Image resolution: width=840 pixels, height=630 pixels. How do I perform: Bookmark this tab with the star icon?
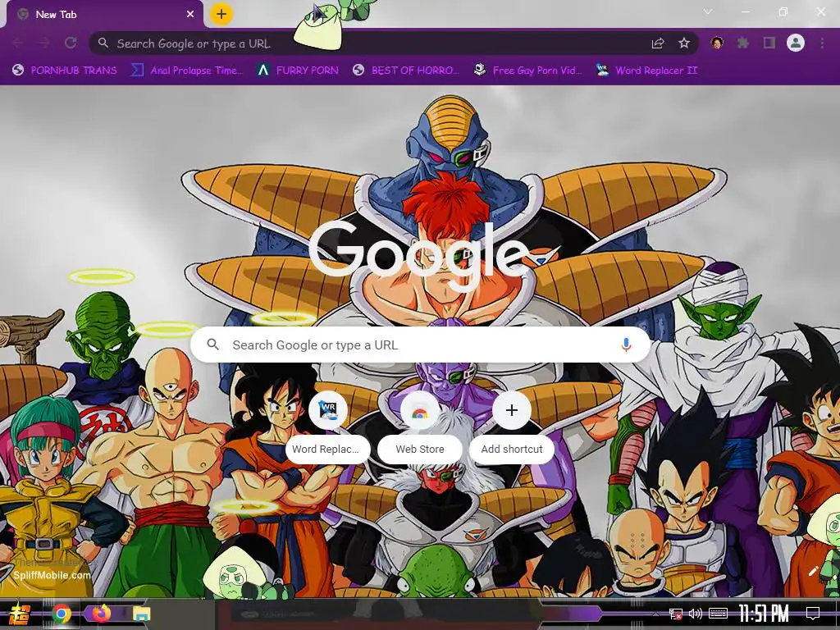[684, 43]
